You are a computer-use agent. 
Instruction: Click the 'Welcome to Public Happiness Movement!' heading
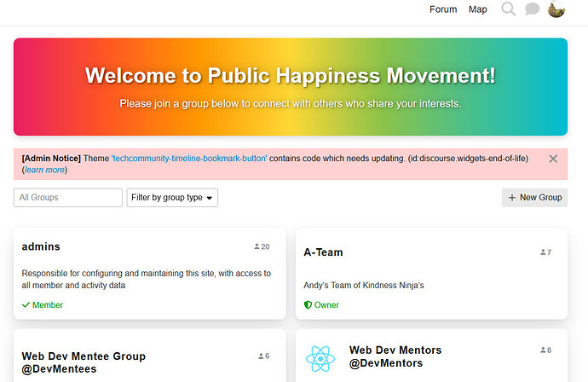click(291, 75)
